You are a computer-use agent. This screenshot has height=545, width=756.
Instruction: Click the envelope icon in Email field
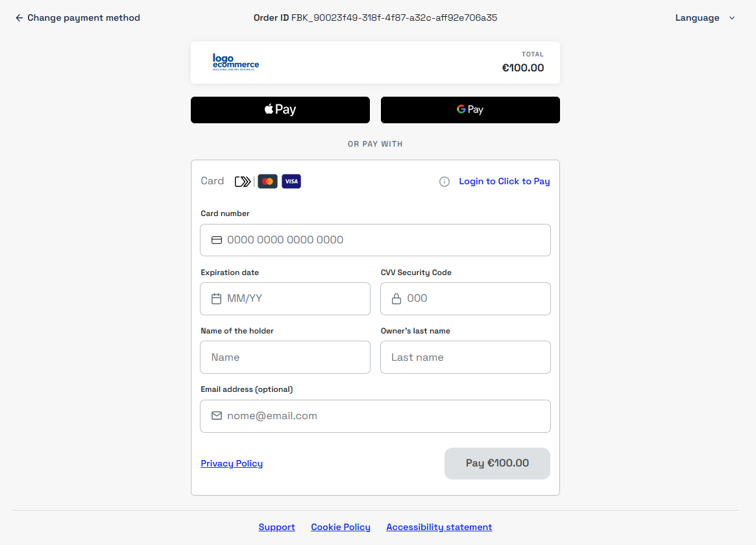coord(217,416)
